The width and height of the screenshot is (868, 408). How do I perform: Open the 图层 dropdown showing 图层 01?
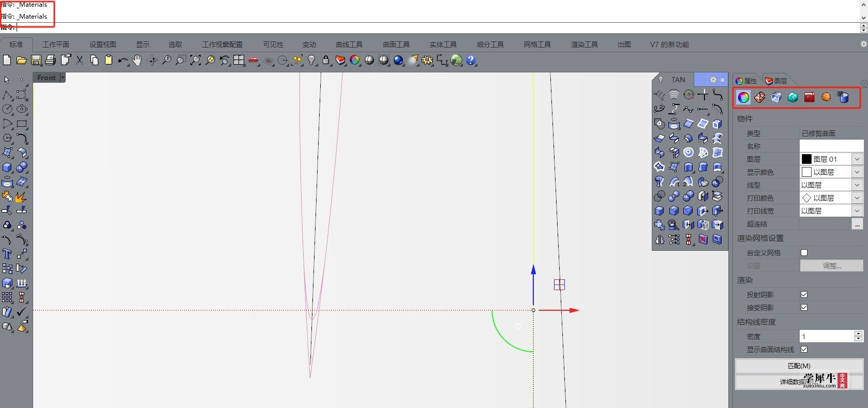click(857, 159)
